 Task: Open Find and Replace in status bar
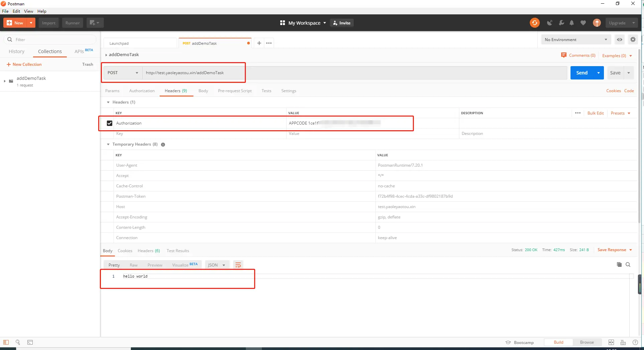click(x=18, y=342)
